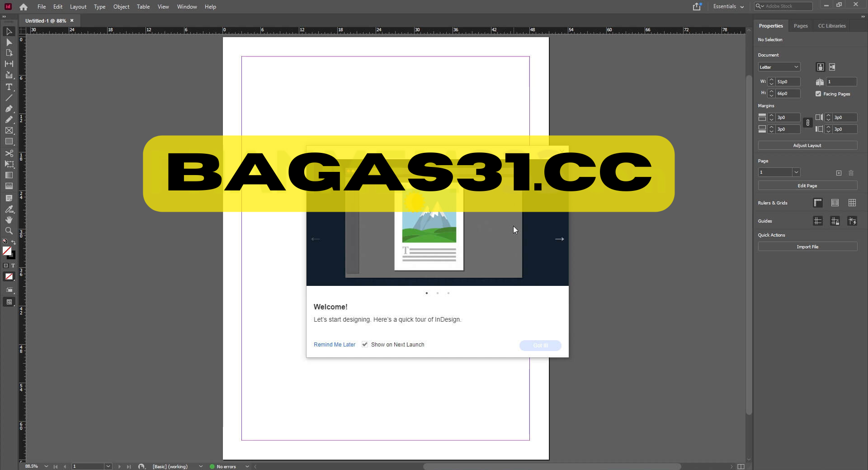Image resolution: width=868 pixels, height=470 pixels.
Task: Toggle Lock Guides button
Action: pos(835,221)
